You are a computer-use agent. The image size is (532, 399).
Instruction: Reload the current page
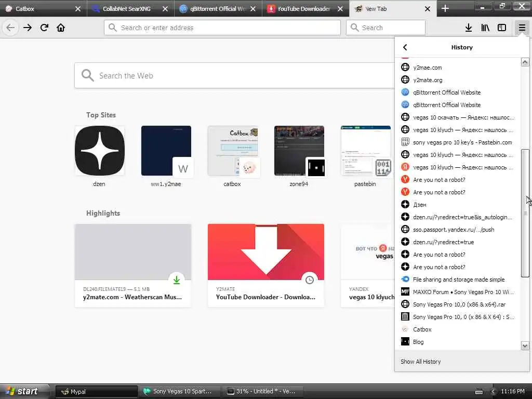click(44, 28)
